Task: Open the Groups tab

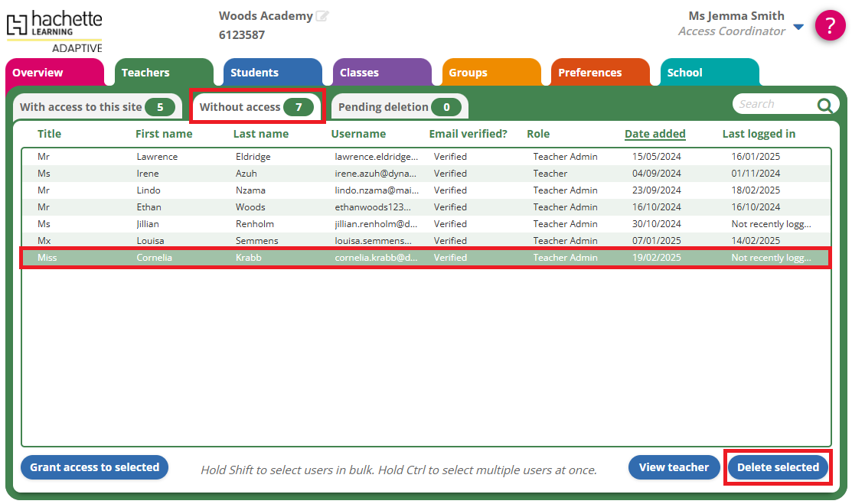Action: [468, 73]
